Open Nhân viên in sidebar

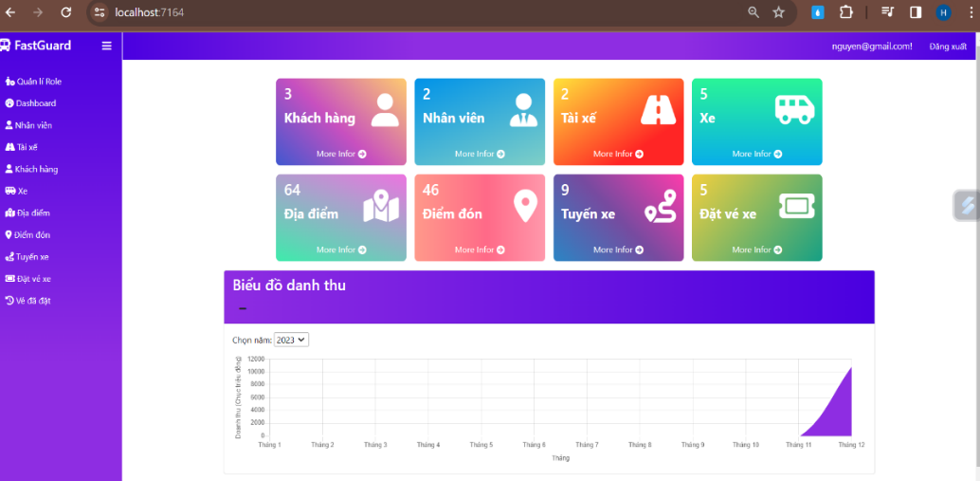[x=28, y=125]
